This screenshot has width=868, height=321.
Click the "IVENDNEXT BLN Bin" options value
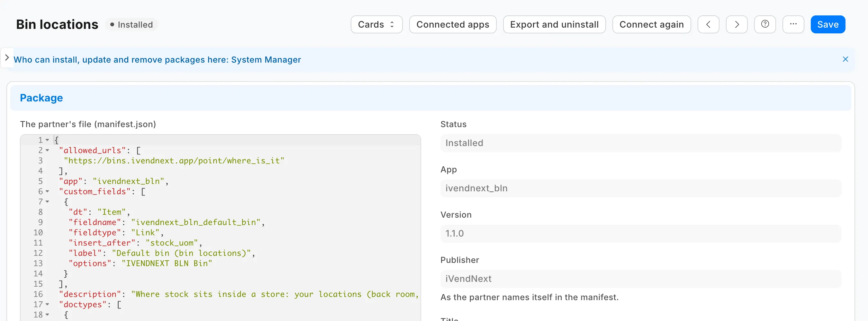[x=167, y=264]
